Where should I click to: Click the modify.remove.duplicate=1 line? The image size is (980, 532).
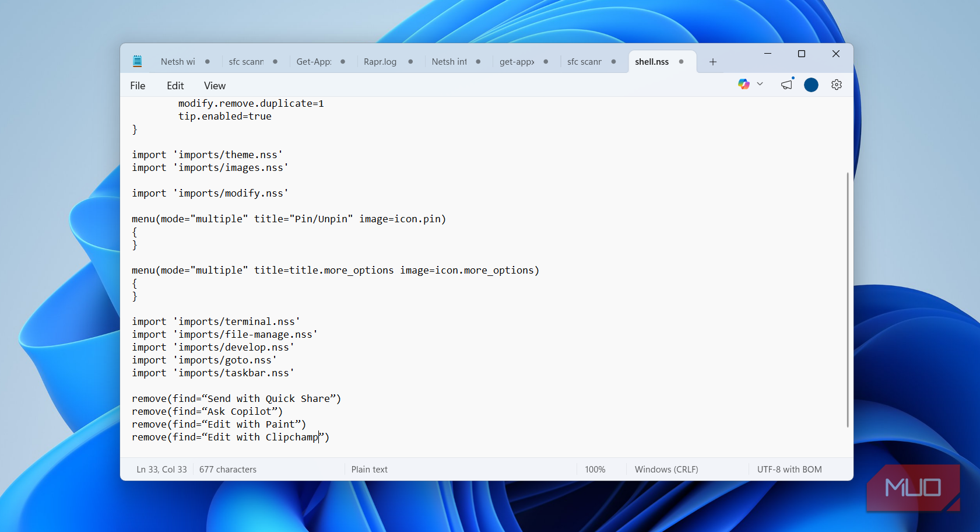pyautogui.click(x=251, y=103)
